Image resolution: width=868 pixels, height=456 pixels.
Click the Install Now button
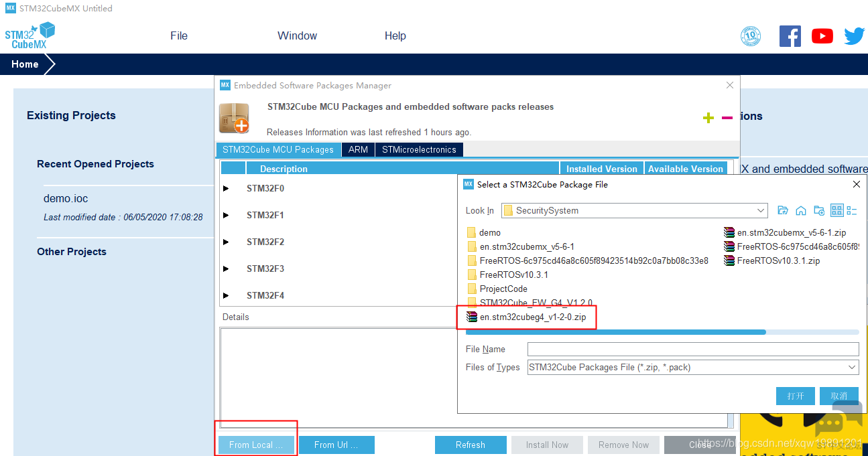tap(547, 445)
